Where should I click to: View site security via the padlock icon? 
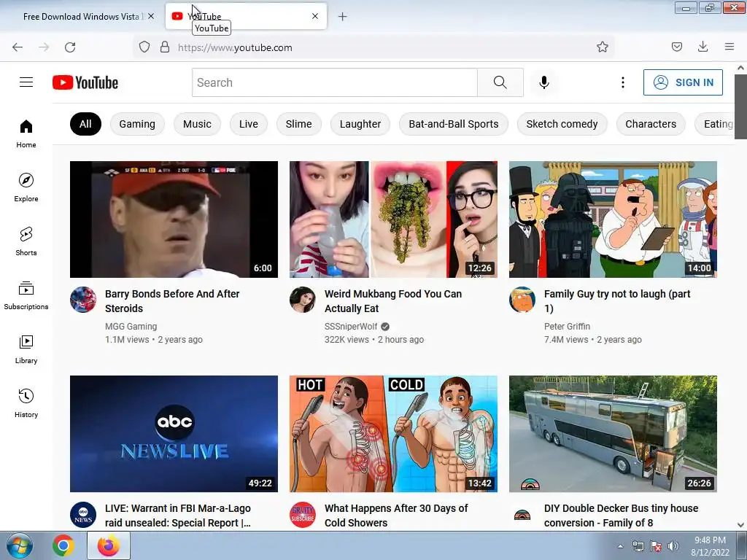pos(165,47)
